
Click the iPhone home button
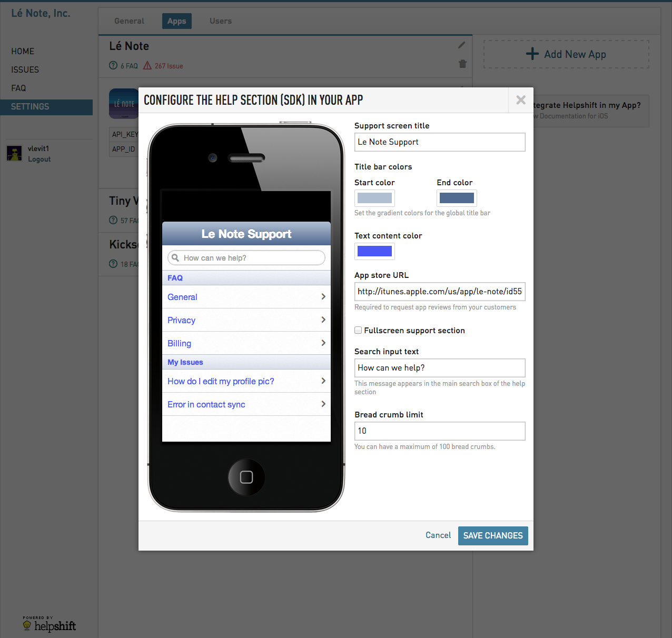[246, 477]
